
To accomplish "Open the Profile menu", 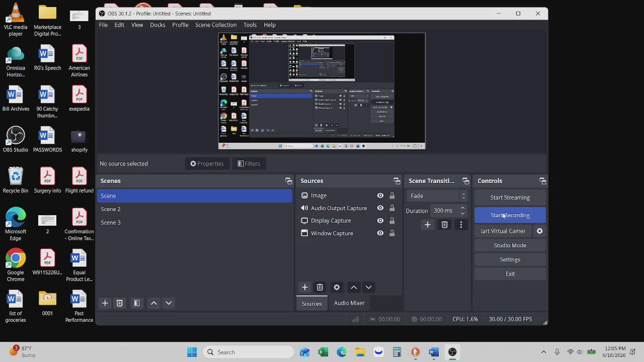I will 180,25.
